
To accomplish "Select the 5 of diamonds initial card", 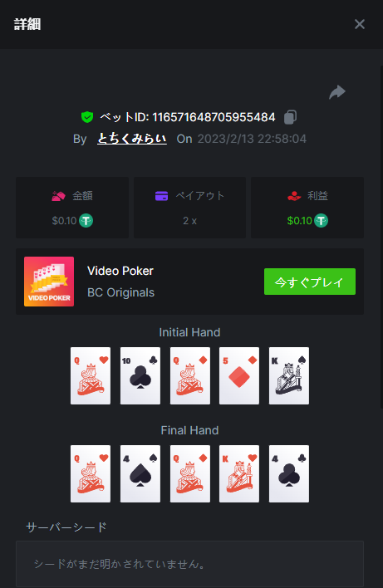I will coord(239,375).
